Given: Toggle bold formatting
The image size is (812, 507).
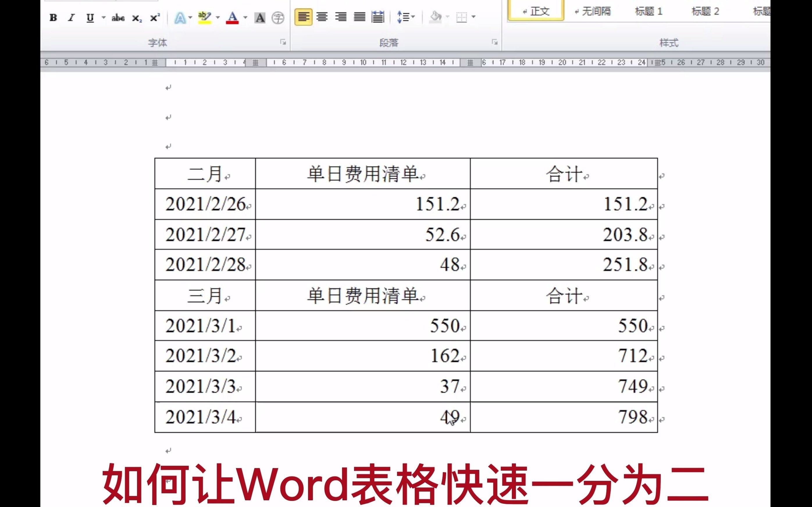Looking at the screenshot, I should (x=53, y=18).
